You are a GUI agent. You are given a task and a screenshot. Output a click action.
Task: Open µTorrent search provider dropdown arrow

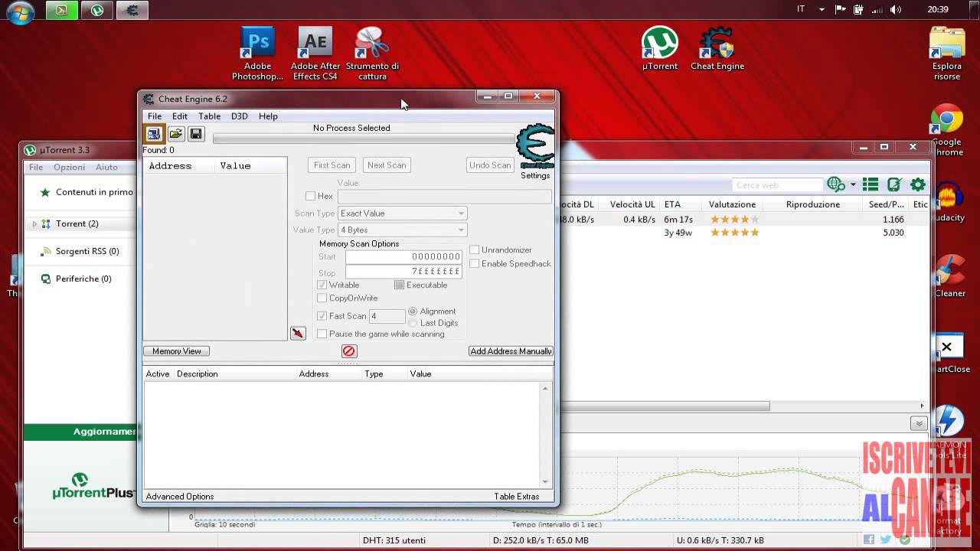tap(853, 185)
